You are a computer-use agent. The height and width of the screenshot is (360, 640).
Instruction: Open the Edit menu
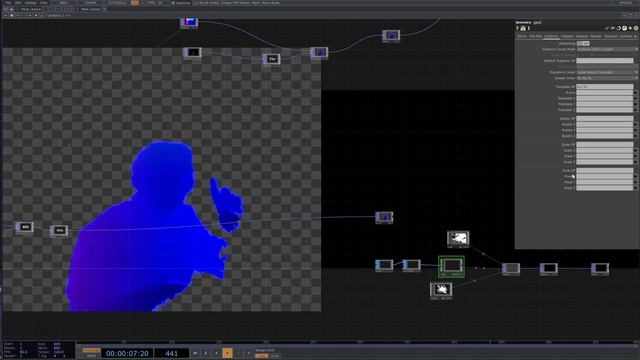18,3
